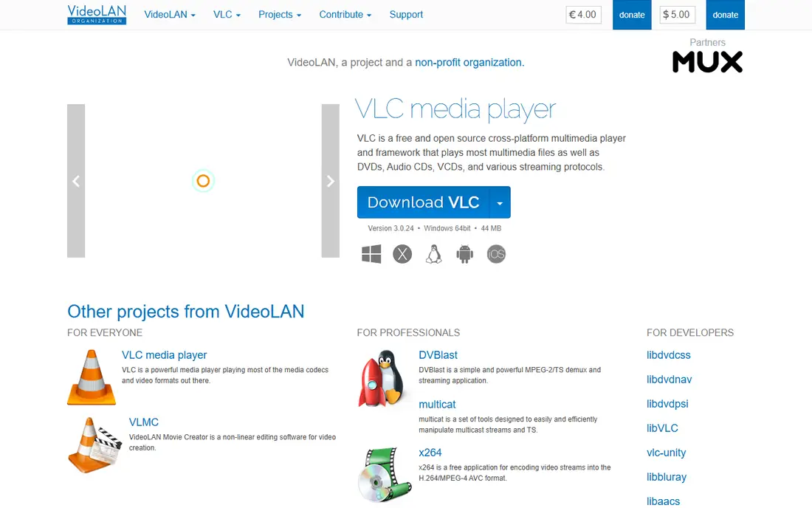
Task: Go to previous carousel slide arrow
Action: pos(76,181)
